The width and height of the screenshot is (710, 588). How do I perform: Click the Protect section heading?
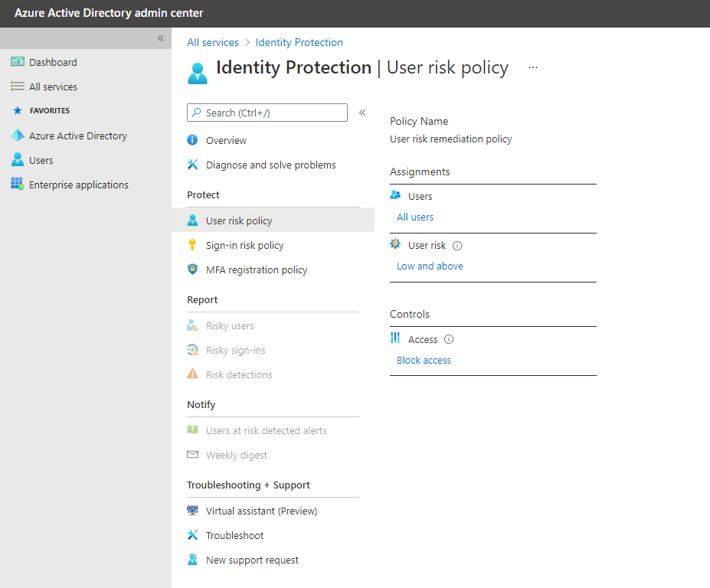(x=203, y=194)
